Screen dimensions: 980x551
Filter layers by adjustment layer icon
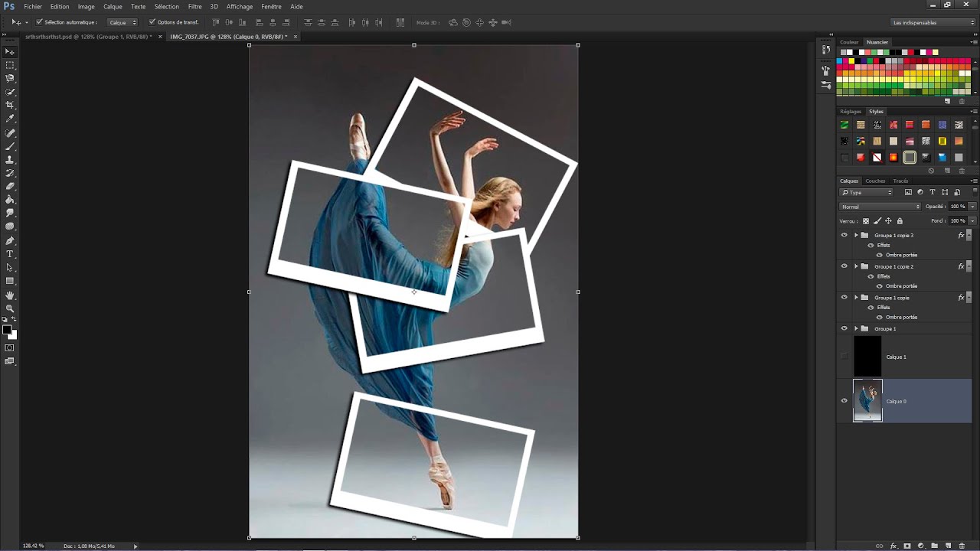(x=920, y=192)
